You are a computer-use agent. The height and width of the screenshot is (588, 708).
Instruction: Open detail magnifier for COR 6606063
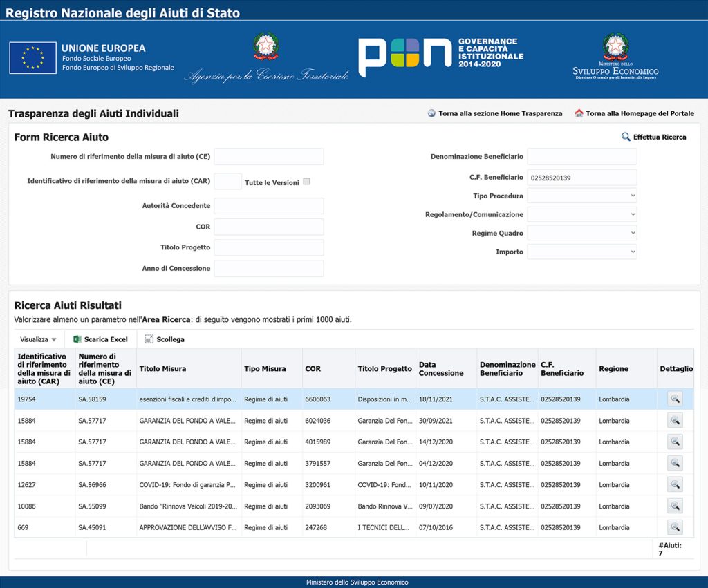pyautogui.click(x=674, y=399)
